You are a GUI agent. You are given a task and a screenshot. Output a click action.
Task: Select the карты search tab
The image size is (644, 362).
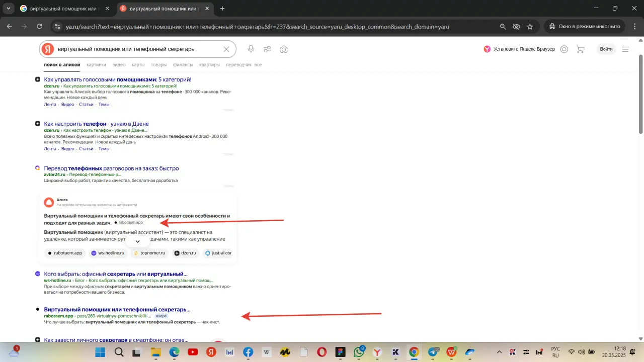coord(138,65)
